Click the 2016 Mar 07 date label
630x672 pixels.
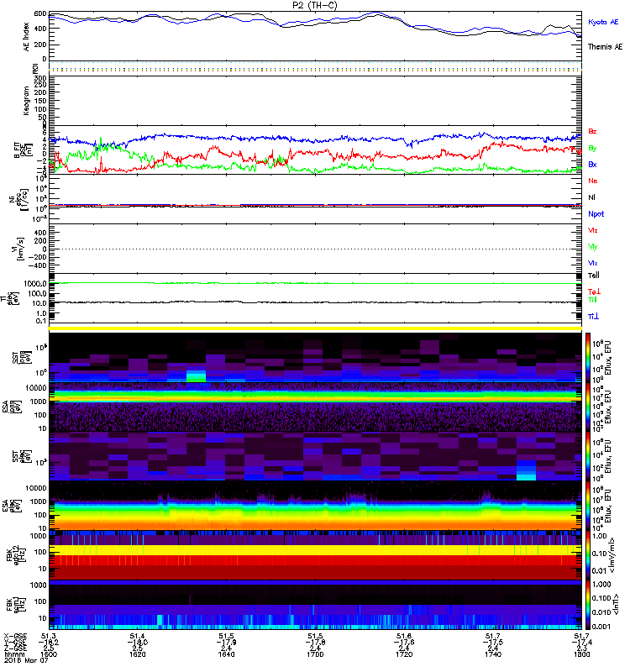25,660
